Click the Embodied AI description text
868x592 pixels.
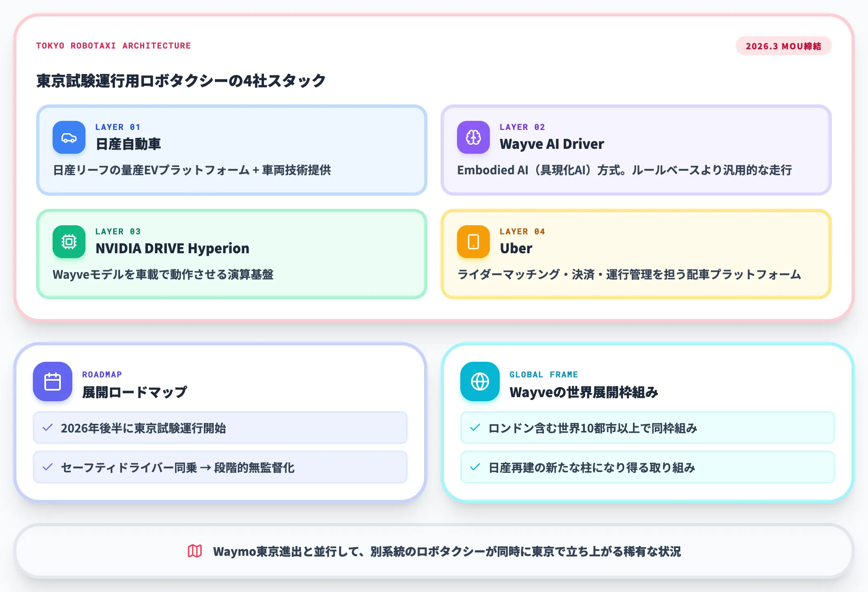coord(625,170)
